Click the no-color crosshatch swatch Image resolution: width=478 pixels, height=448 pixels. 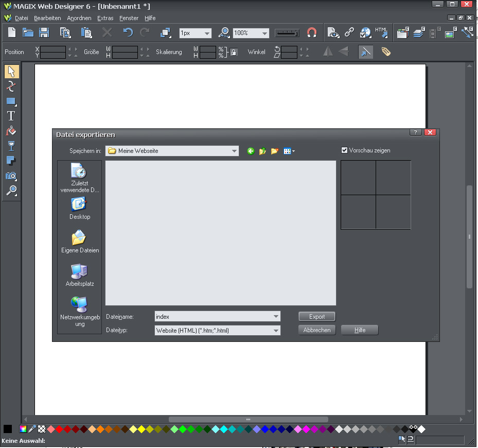[x=42, y=429]
